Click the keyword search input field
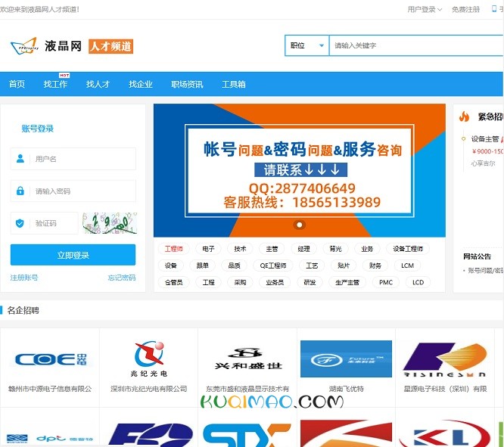Viewport: 504px width, 447px height. pos(416,45)
